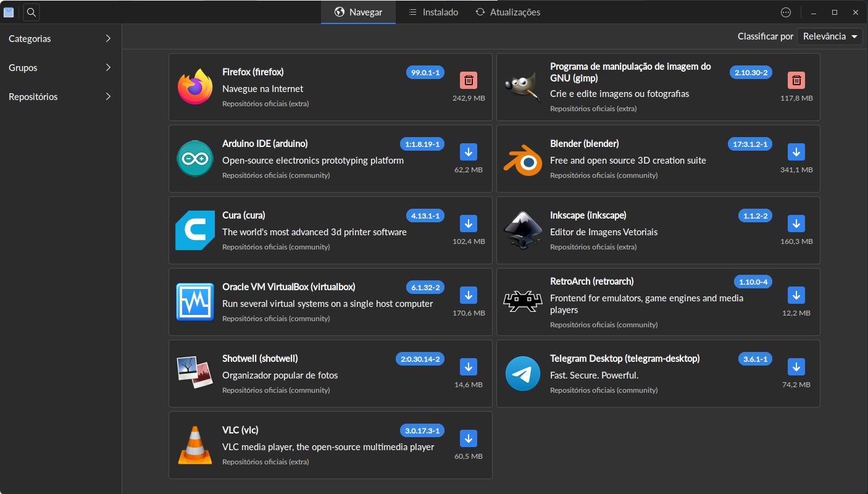Download RetroArch with the arrow button

click(x=796, y=295)
